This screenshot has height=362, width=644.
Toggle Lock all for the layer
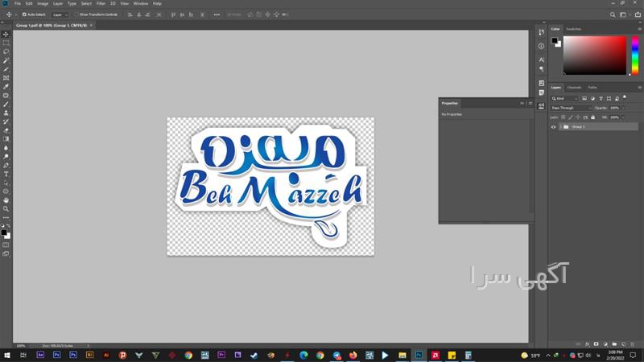592,117
